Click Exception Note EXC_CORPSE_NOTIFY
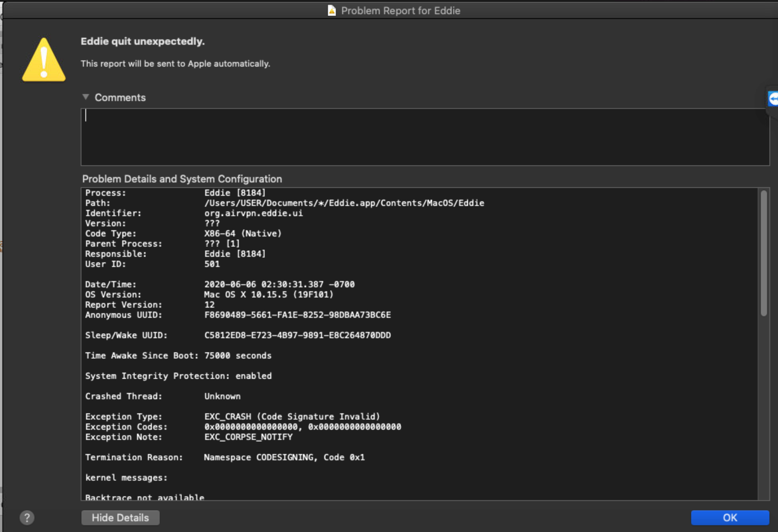Viewport: 778px width, 532px height. tap(248, 437)
